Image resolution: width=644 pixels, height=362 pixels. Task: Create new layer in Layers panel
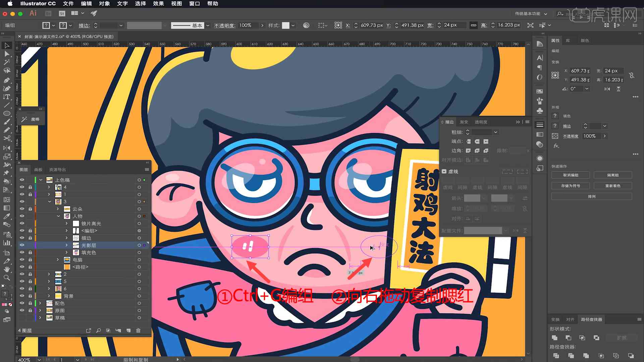(128, 330)
